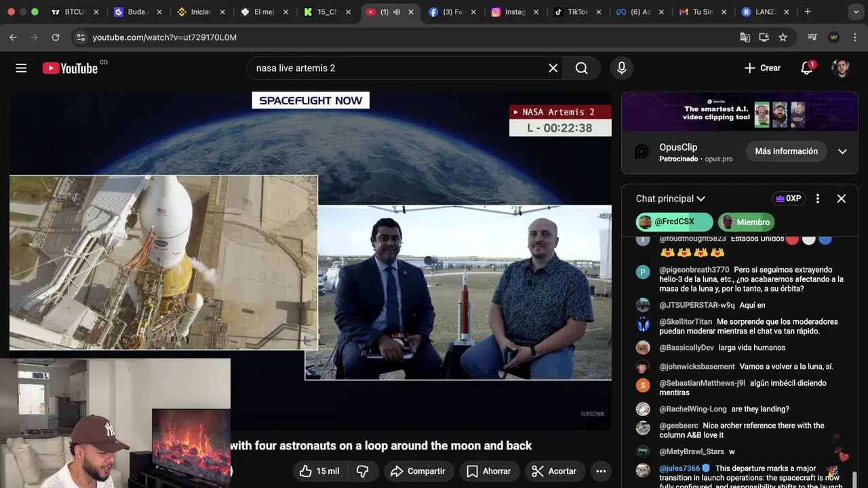Like the video with thumbs up
This screenshot has width=868, height=488.
pos(319,471)
